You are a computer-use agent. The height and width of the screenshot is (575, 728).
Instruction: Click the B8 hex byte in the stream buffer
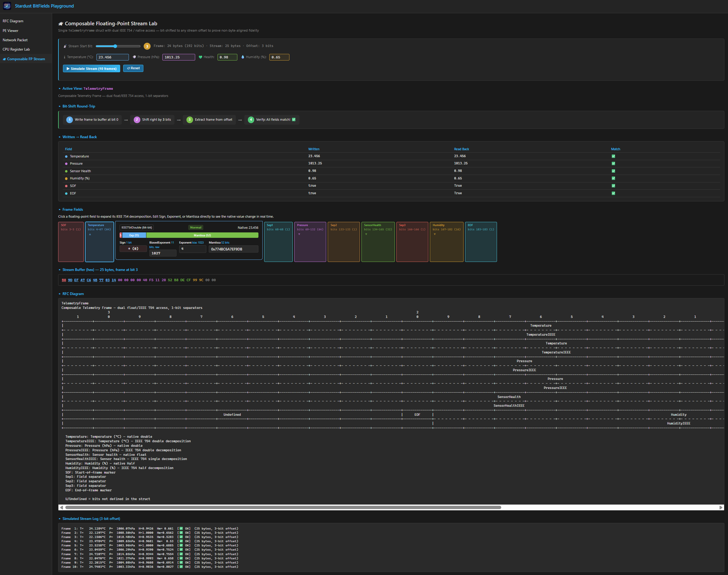[64, 280]
